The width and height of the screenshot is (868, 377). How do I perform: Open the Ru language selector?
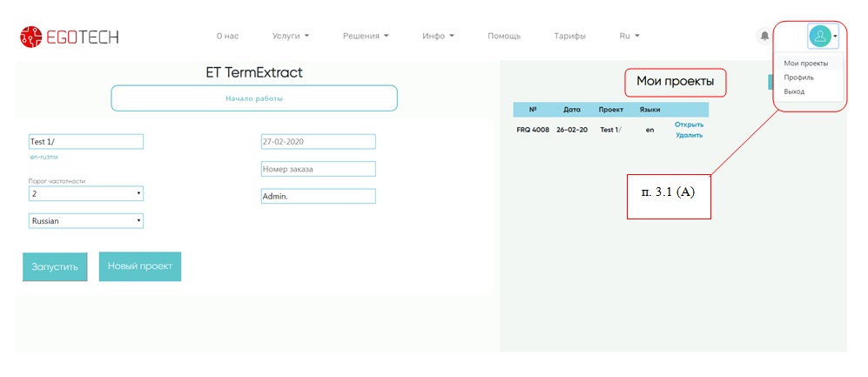pos(629,37)
